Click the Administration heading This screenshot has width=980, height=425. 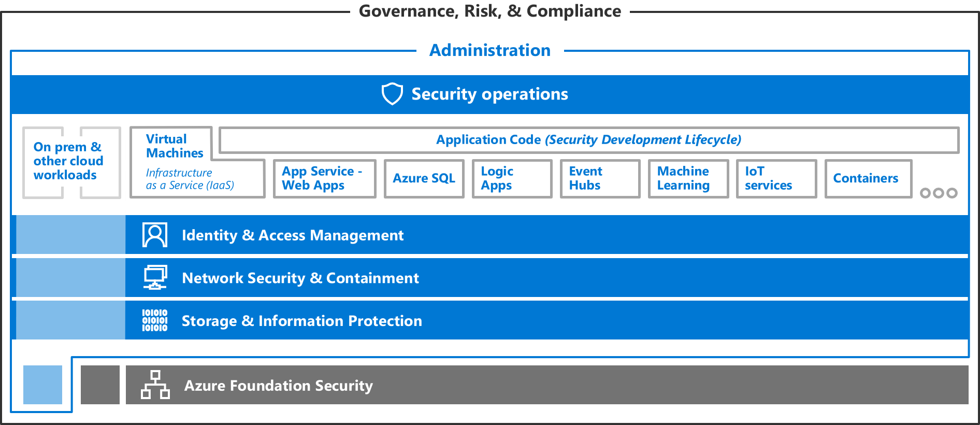tap(489, 50)
